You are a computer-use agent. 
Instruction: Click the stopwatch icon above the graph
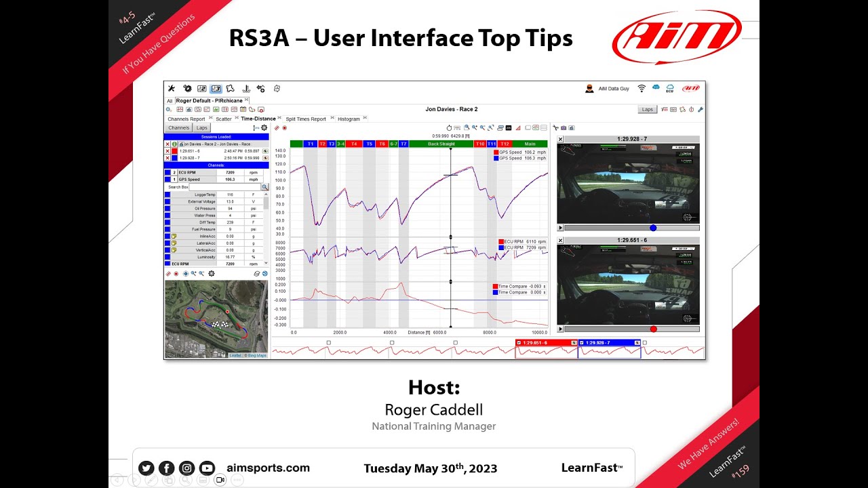pyautogui.click(x=449, y=127)
